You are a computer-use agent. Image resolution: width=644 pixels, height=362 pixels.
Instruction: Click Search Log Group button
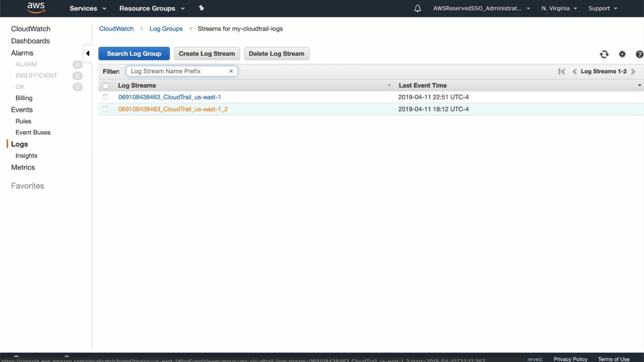[134, 54]
